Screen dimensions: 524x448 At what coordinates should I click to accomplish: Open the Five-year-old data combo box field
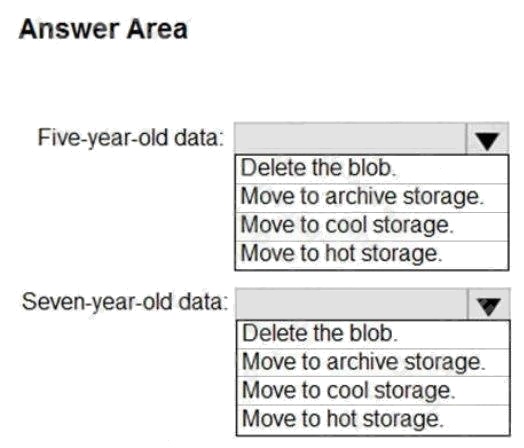[372, 139]
